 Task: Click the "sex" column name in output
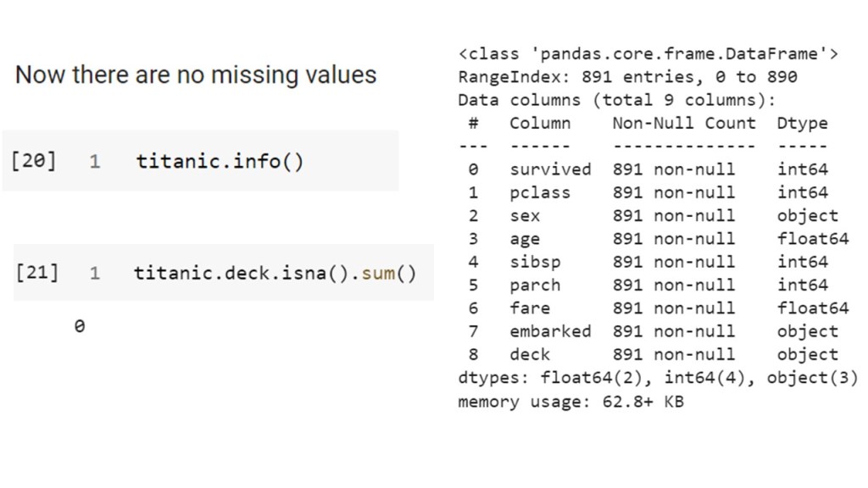tap(525, 216)
